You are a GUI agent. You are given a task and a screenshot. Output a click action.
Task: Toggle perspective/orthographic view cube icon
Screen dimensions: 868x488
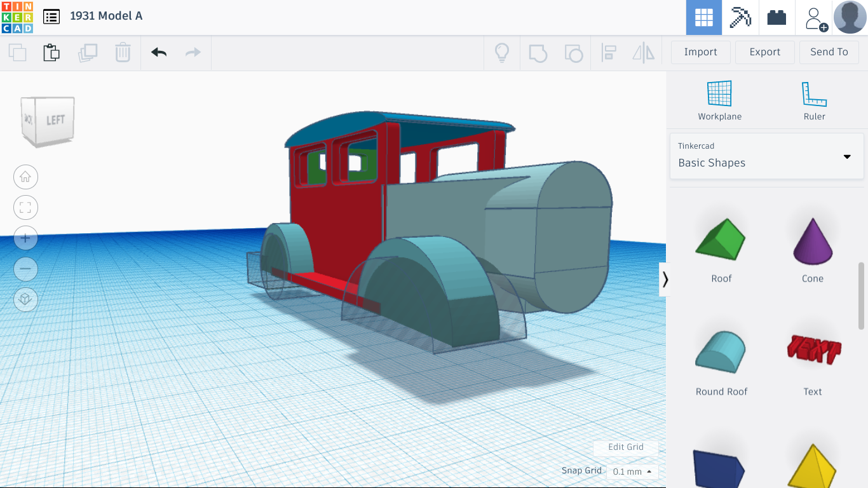coord(25,299)
